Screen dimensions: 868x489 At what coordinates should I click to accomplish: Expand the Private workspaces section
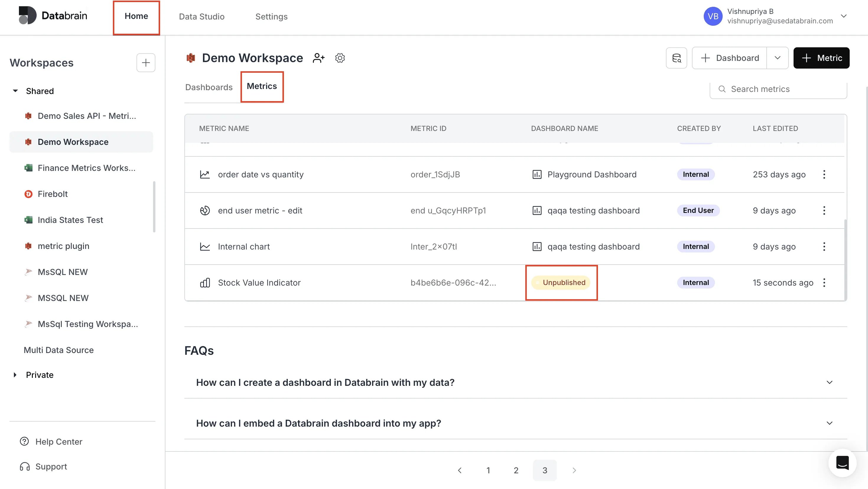15,375
